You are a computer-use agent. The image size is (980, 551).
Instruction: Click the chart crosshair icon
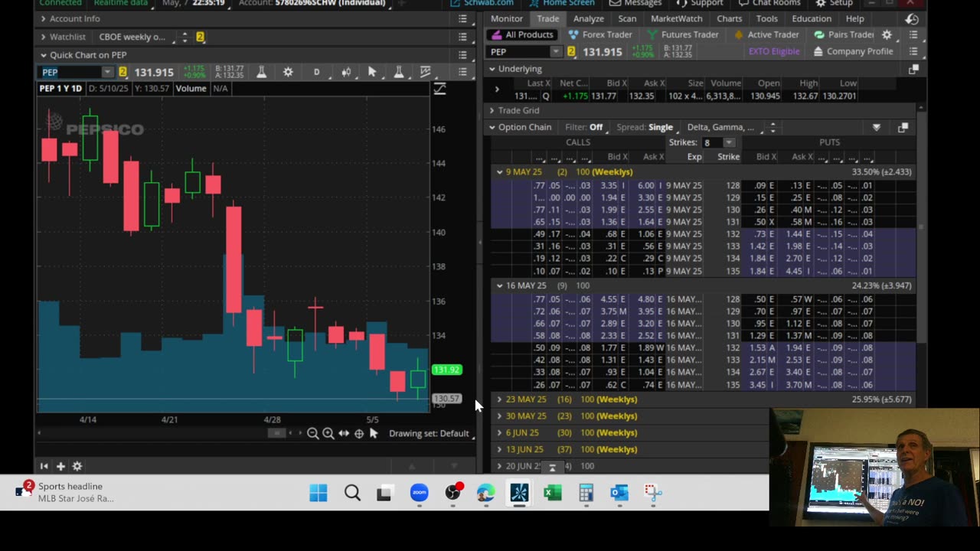[359, 433]
